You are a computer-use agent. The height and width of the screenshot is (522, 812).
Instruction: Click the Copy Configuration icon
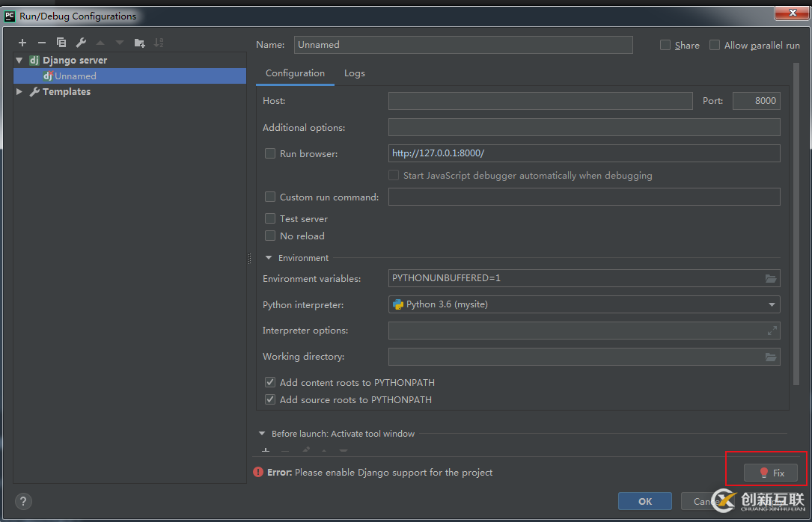[61, 43]
